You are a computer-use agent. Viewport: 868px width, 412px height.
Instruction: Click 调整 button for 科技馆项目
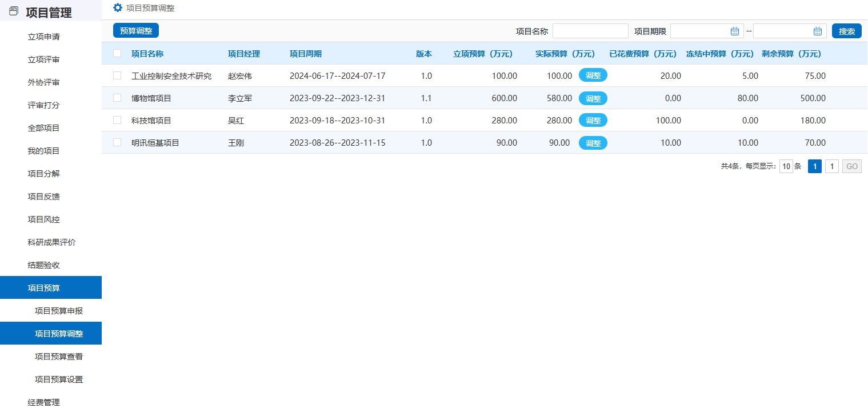(x=593, y=121)
